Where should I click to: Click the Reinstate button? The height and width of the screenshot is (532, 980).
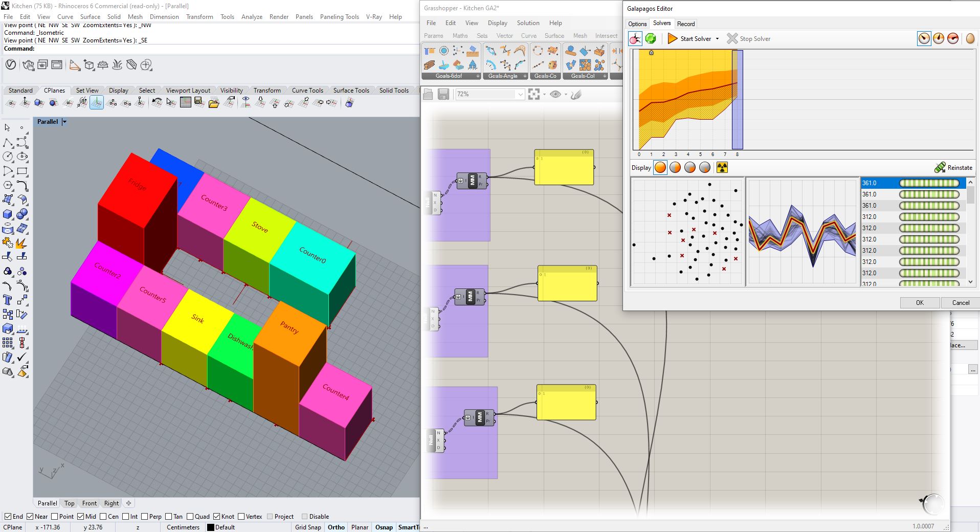click(953, 168)
